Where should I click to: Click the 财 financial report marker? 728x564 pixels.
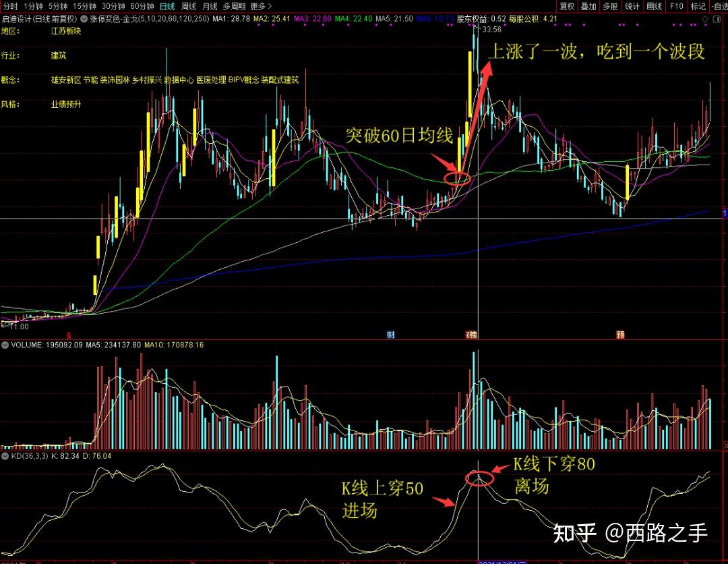pyautogui.click(x=390, y=335)
